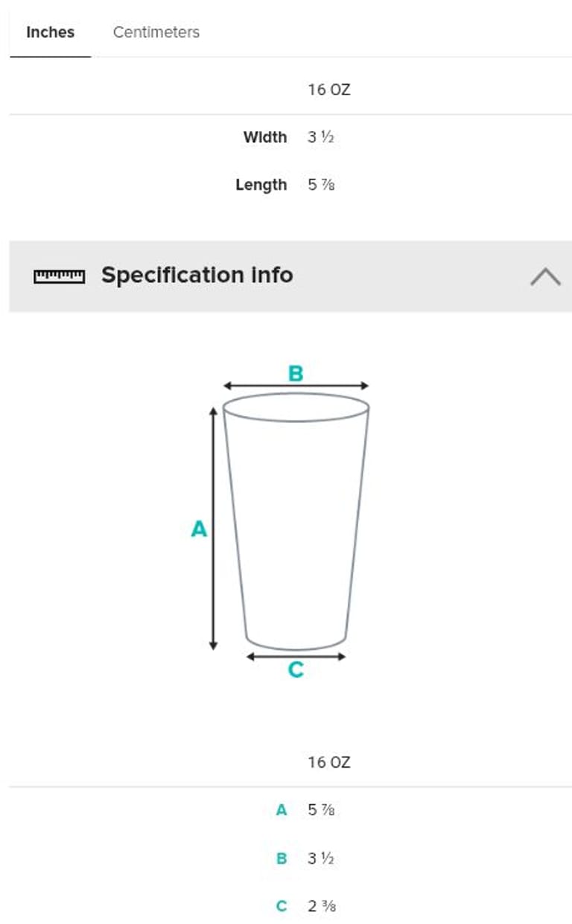Viewport: 572px width, 924px height.
Task: Click the ruler icon beside Specification info
Action: pyautogui.click(x=59, y=276)
